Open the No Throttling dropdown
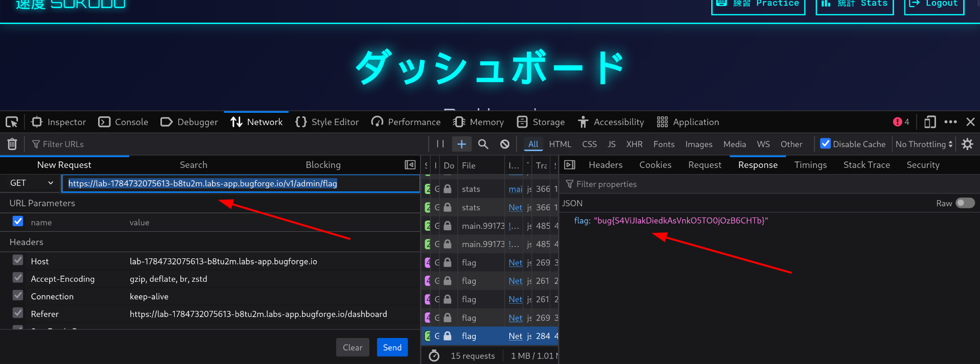The image size is (980, 364). pos(924,144)
